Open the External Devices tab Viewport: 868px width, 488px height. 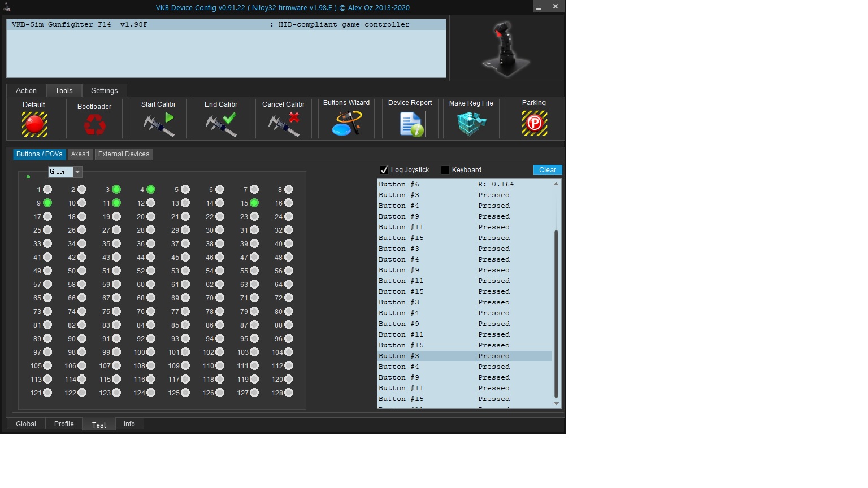coord(124,154)
